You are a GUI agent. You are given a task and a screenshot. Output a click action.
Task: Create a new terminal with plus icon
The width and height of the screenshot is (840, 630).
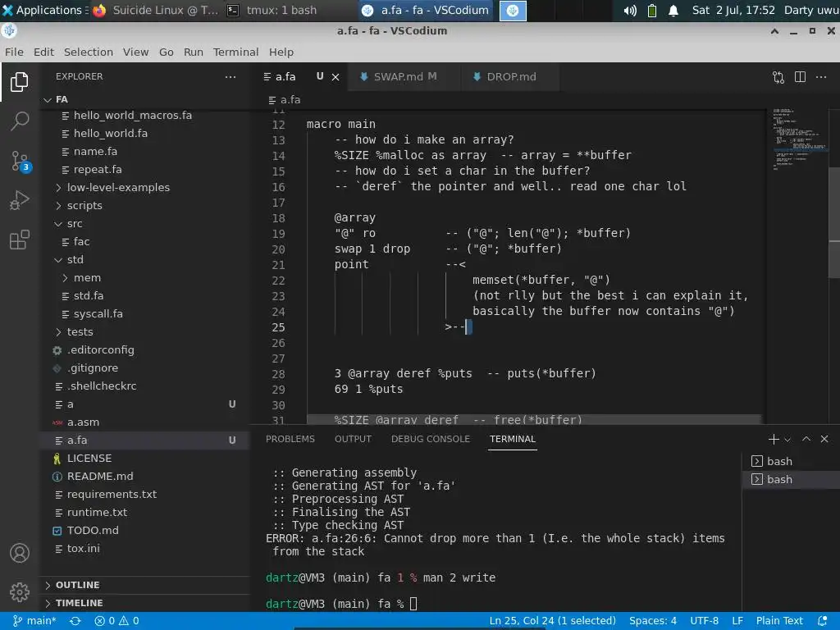pyautogui.click(x=773, y=440)
